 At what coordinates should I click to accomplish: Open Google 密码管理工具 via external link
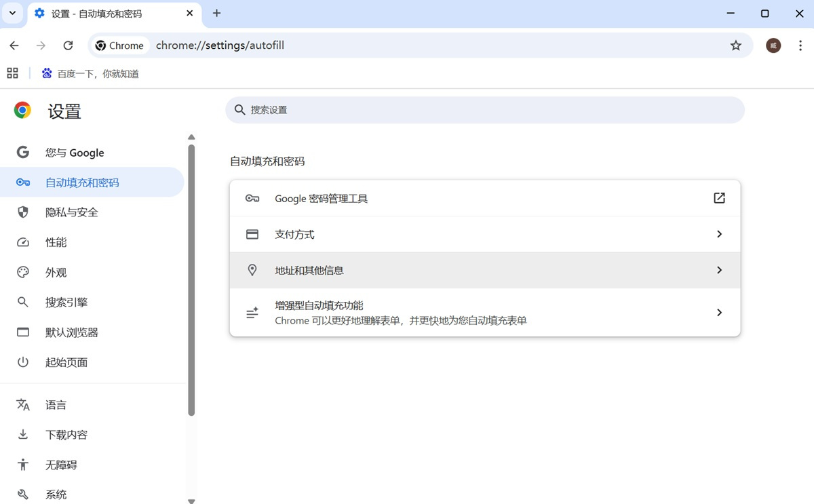pyautogui.click(x=718, y=198)
